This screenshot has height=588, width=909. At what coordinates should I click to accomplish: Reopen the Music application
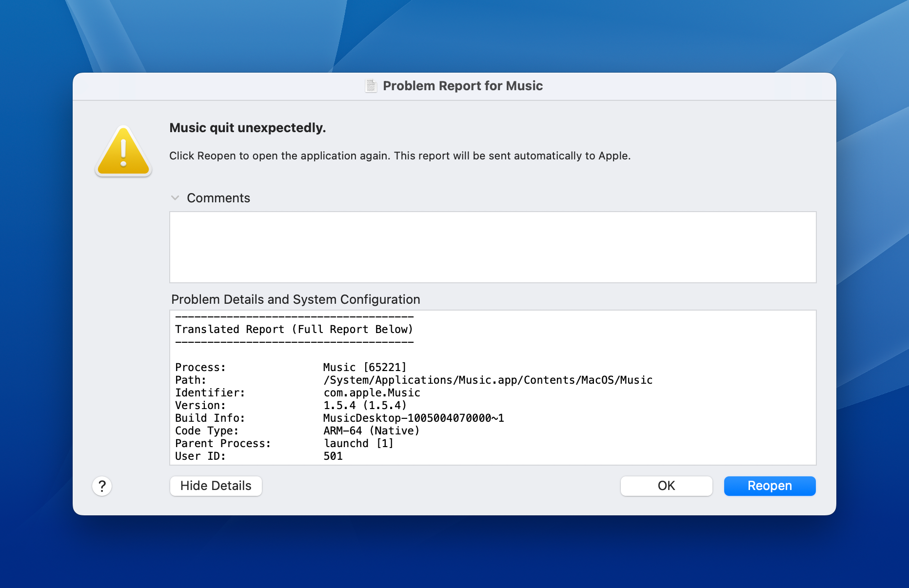(770, 486)
